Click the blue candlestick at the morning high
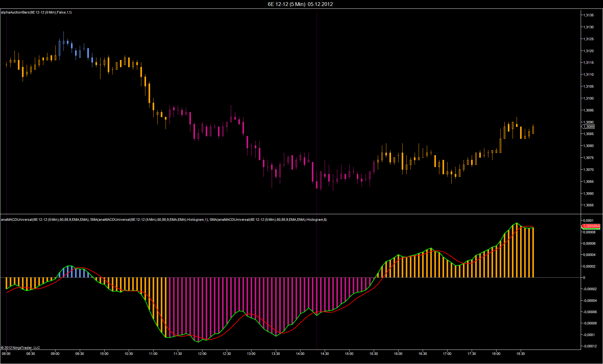Viewport: 603px width, 364px height. click(63, 41)
